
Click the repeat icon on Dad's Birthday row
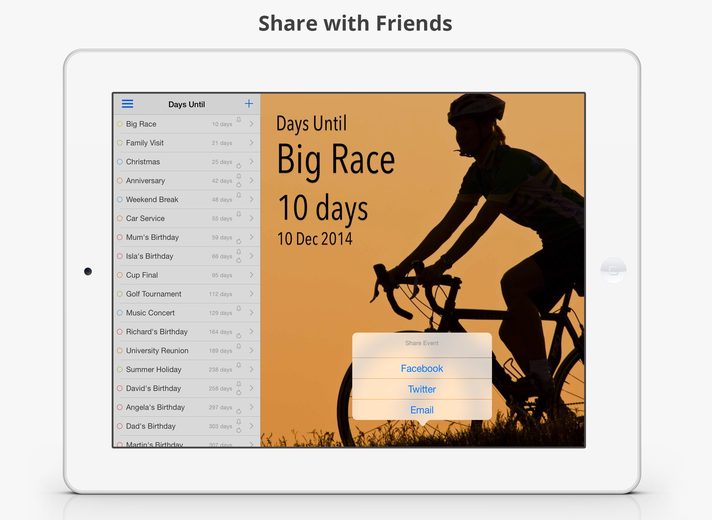pos(239,431)
